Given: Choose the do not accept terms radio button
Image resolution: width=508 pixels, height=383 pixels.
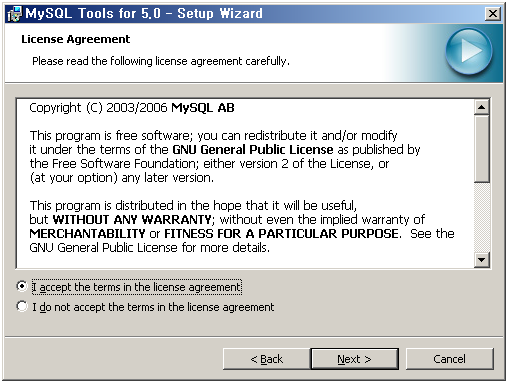Looking at the screenshot, I should [22, 306].
